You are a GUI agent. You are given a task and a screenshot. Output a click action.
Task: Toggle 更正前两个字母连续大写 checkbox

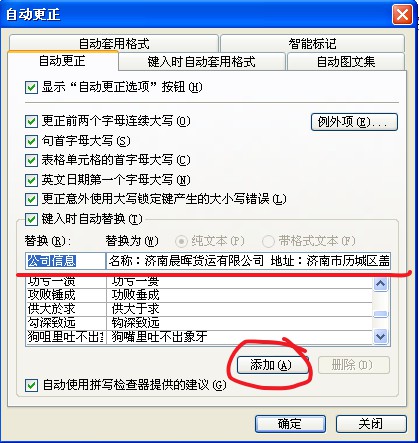click(31, 121)
